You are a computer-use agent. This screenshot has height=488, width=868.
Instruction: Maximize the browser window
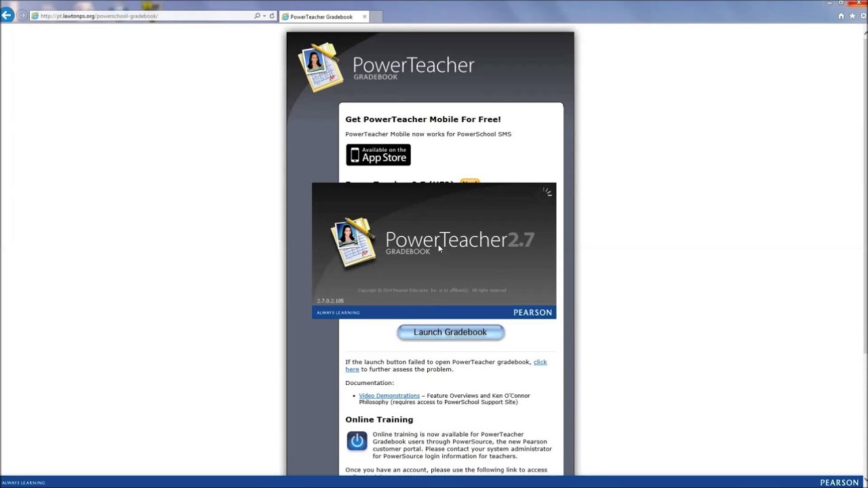tap(842, 3)
